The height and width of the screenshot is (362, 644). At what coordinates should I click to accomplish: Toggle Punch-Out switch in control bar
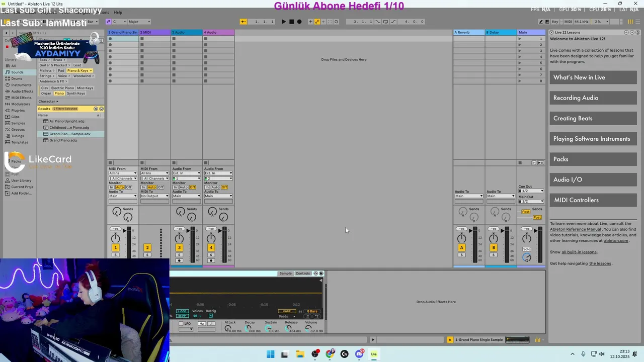pos(393,22)
